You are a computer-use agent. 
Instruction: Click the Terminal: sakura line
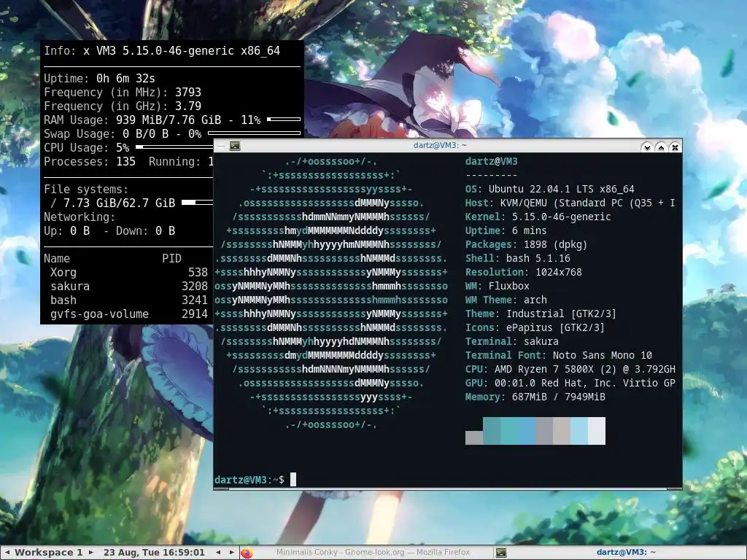[x=512, y=341]
